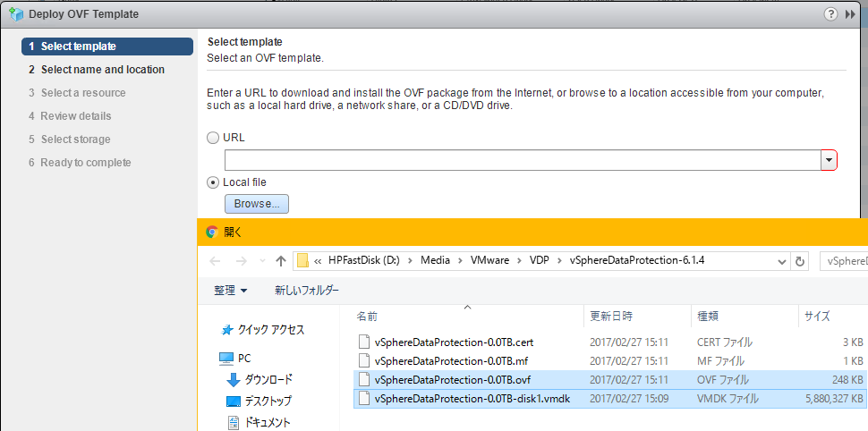Click the Downloads arrow icon (ダウンロード)
The image size is (868, 431).
[234, 379]
